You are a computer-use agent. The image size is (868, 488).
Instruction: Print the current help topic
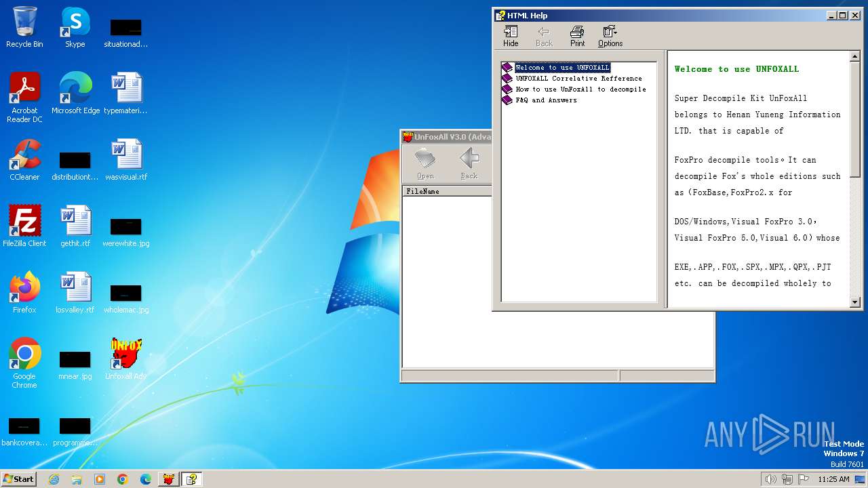pyautogui.click(x=577, y=36)
